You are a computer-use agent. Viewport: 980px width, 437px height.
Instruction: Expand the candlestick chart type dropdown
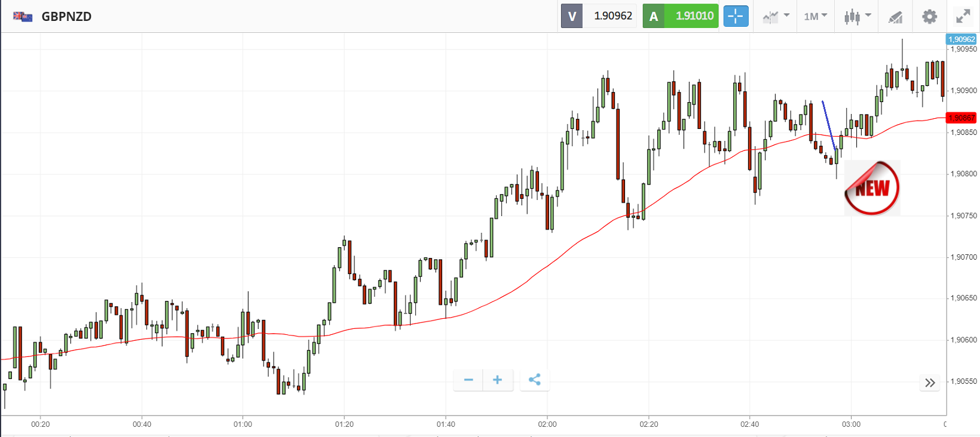857,17
